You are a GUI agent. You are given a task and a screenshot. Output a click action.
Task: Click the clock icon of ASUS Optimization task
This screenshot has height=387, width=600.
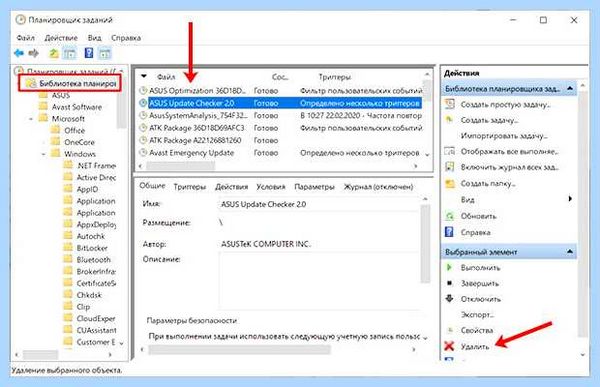tap(143, 91)
